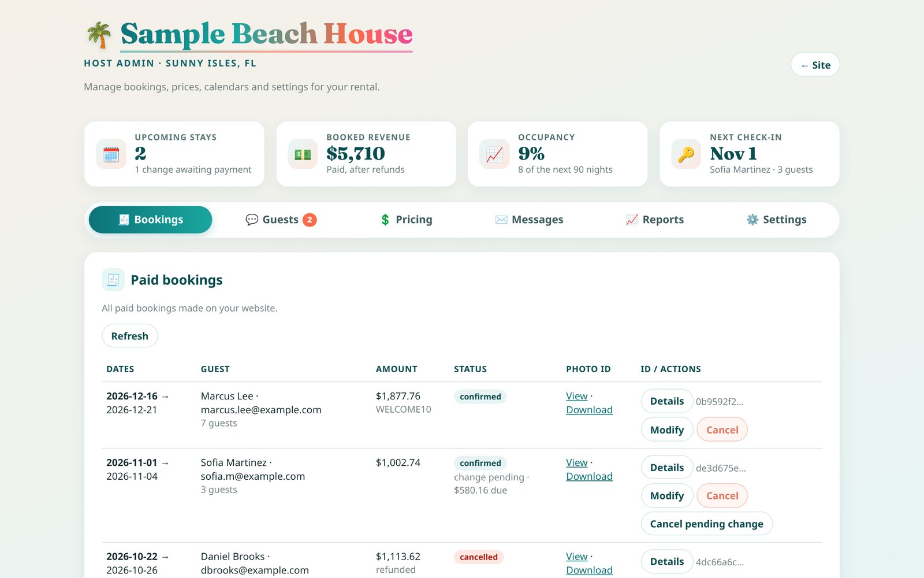View photo ID for Marcus Lee
This screenshot has width=924, height=578.
[x=576, y=396]
